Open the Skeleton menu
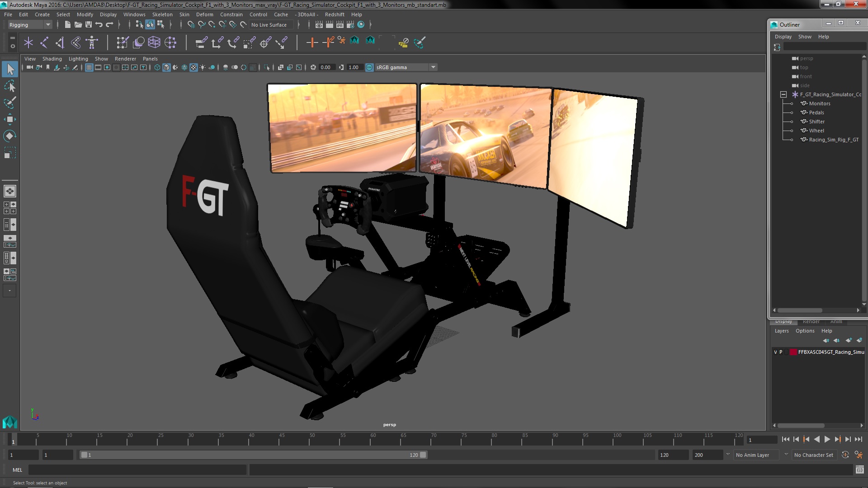This screenshot has height=488, width=868. 162,14
